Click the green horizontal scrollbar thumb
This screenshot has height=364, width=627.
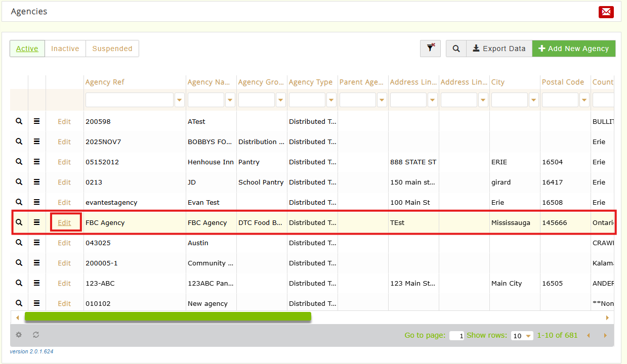168,316
